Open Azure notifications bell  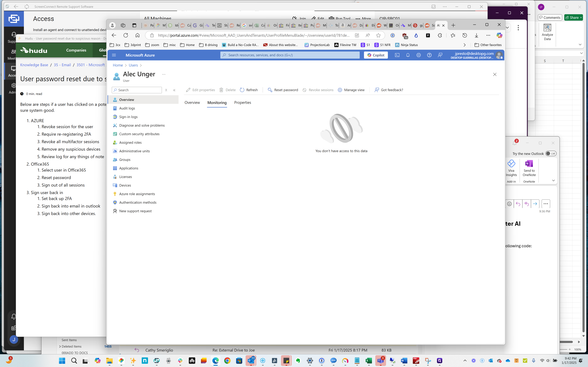tap(408, 55)
